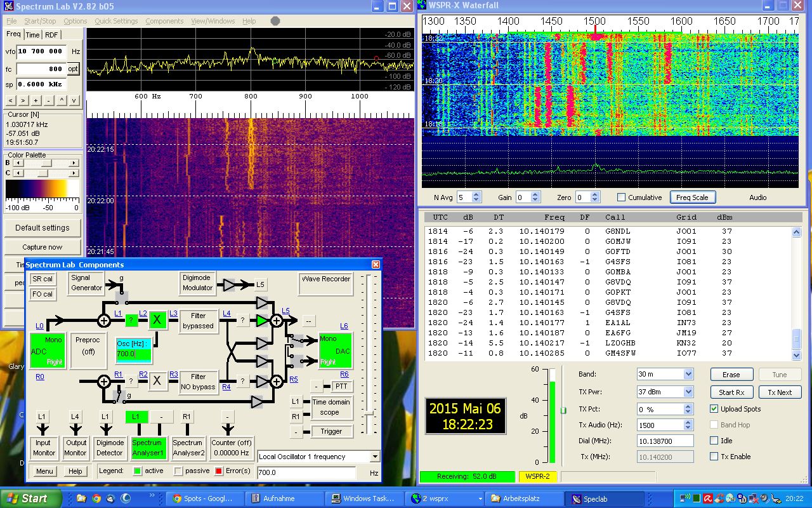Uncheck Upload Spots in WSPR-X
Viewport: 812px width, 508px height.
(x=713, y=408)
